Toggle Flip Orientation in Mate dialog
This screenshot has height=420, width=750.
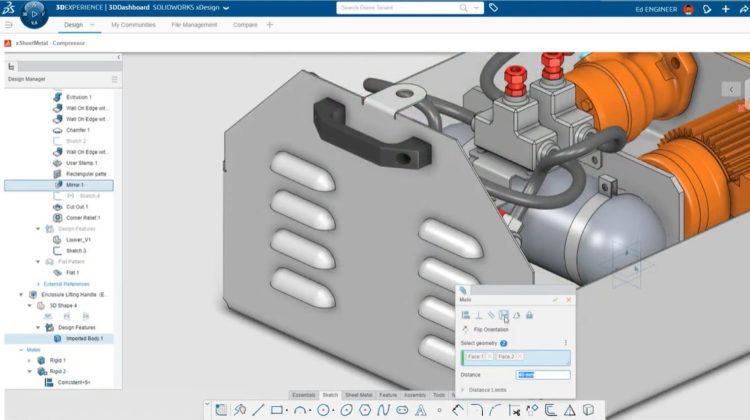466,328
